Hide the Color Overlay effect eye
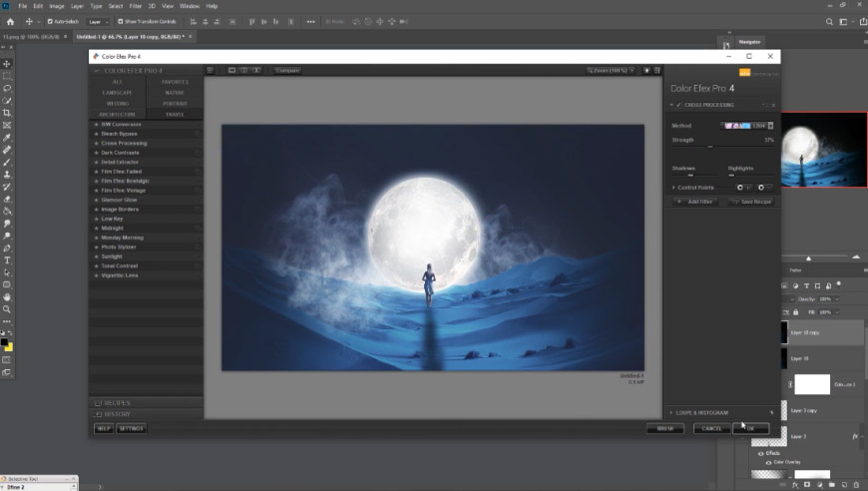868x491 pixels. pyautogui.click(x=768, y=462)
